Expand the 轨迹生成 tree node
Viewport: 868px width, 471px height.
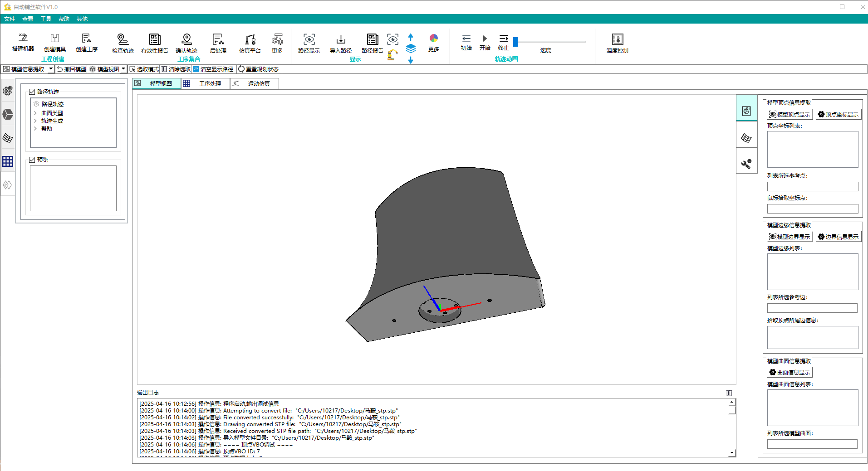(x=35, y=121)
